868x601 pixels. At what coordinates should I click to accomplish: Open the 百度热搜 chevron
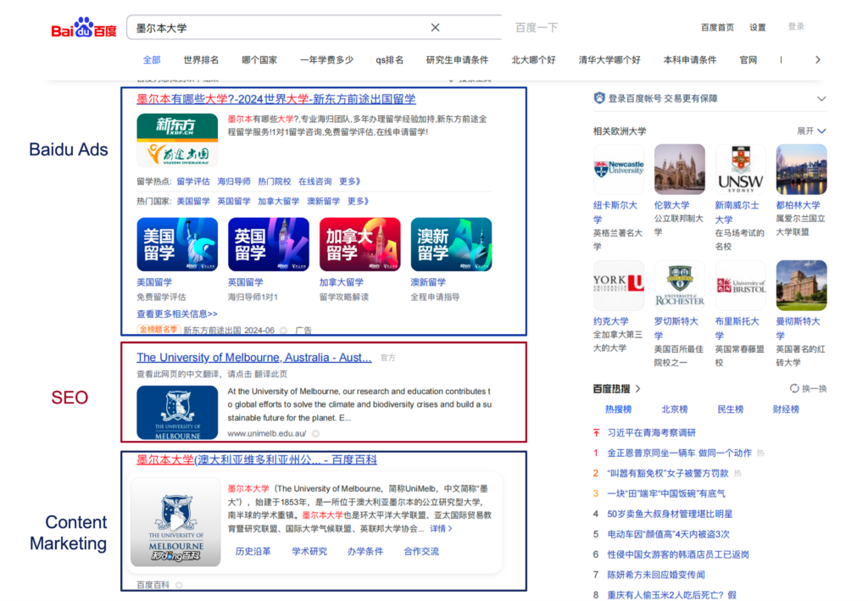[637, 388]
